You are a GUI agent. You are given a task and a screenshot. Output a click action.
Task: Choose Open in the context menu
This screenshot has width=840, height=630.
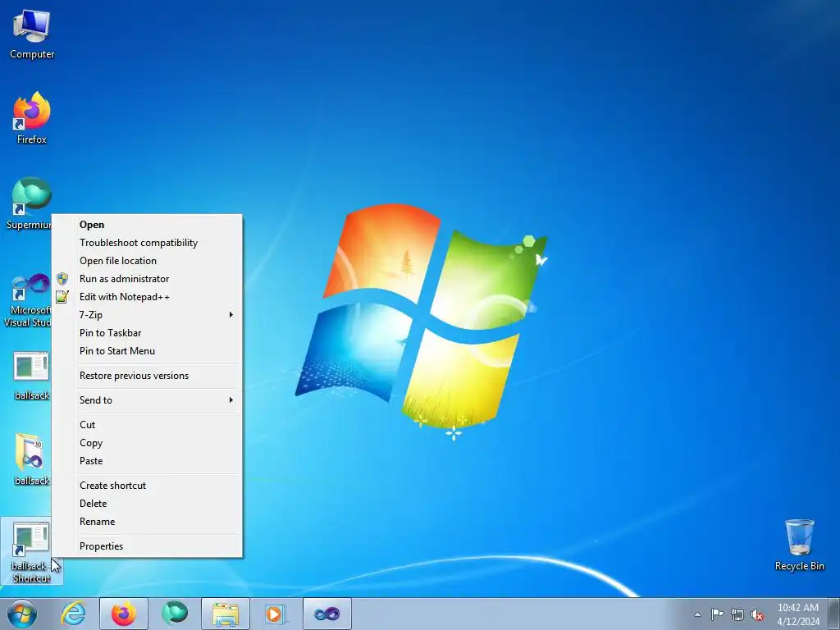click(148, 225)
